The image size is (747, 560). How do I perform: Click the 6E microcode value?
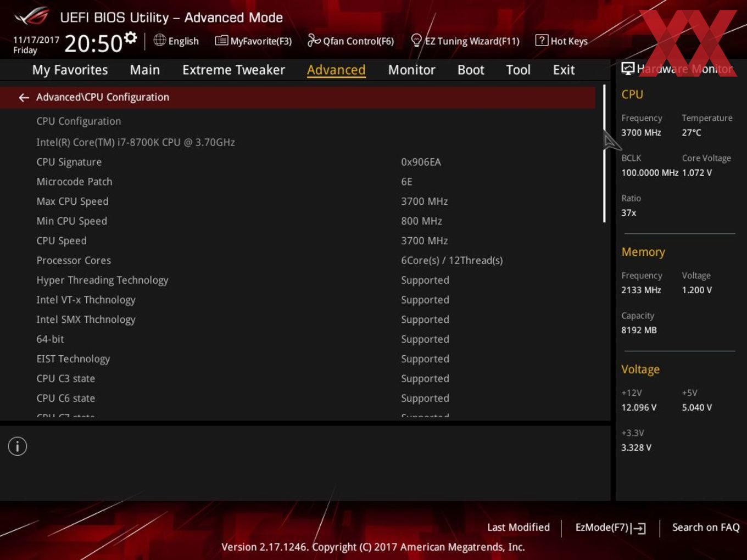click(406, 182)
